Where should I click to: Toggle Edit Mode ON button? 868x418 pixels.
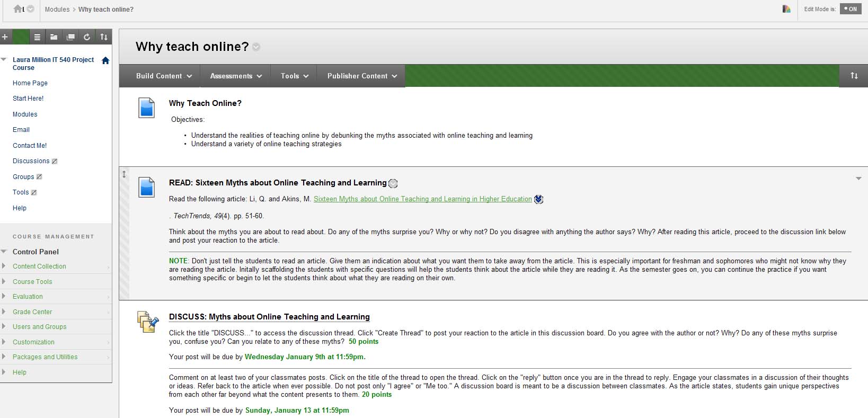pos(851,9)
